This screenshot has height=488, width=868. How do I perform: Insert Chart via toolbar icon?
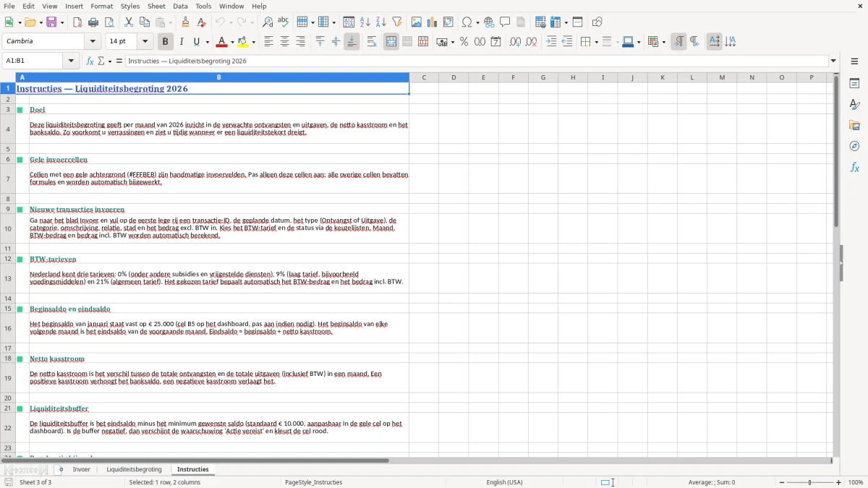click(x=433, y=22)
